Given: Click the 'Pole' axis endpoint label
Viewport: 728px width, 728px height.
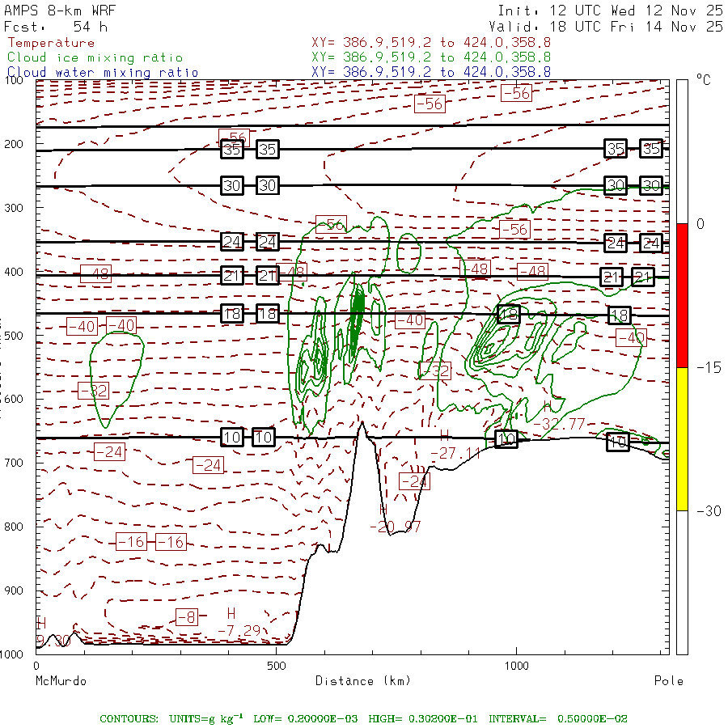Looking at the screenshot, I should pyautogui.click(x=669, y=681).
